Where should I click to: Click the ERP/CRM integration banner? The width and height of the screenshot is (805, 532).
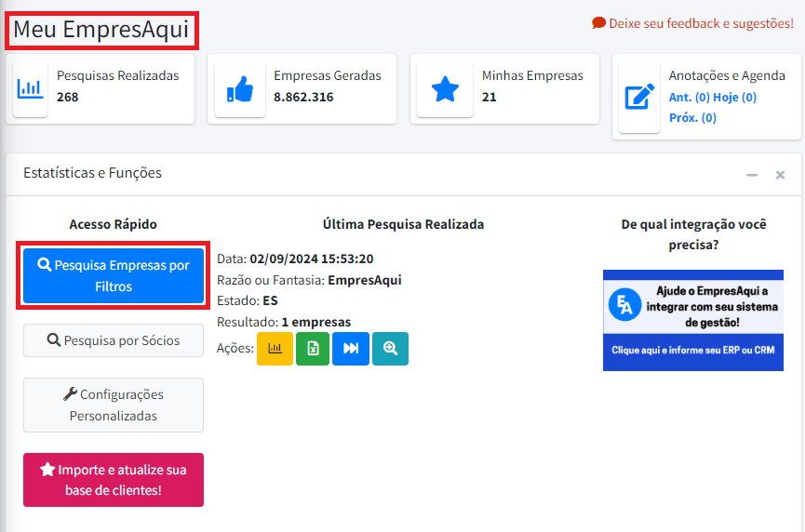click(692, 320)
